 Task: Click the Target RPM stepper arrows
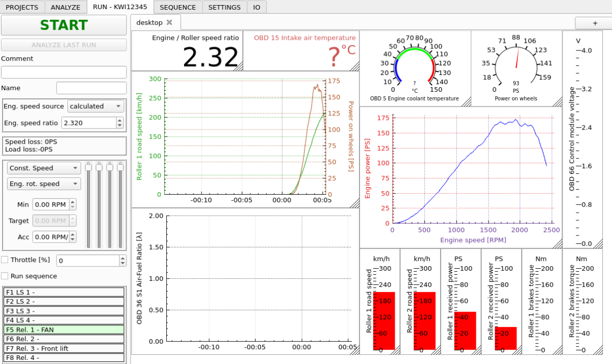click(x=73, y=220)
